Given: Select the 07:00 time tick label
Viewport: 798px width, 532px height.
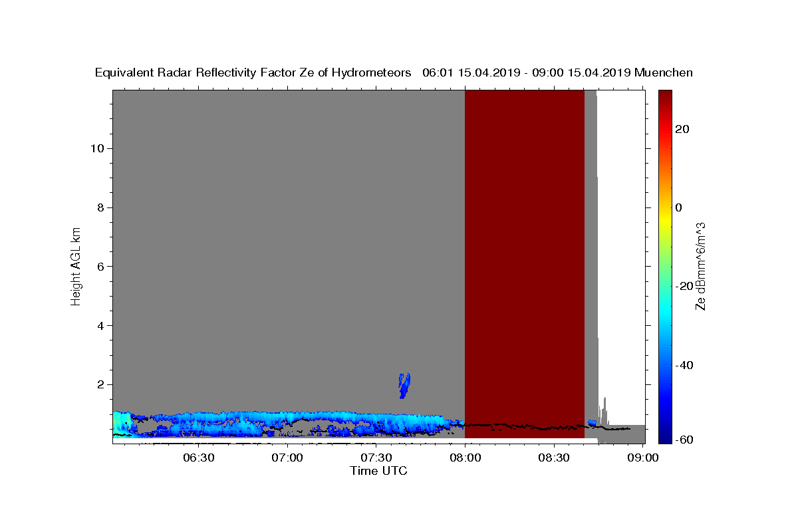Looking at the screenshot, I should (287, 458).
